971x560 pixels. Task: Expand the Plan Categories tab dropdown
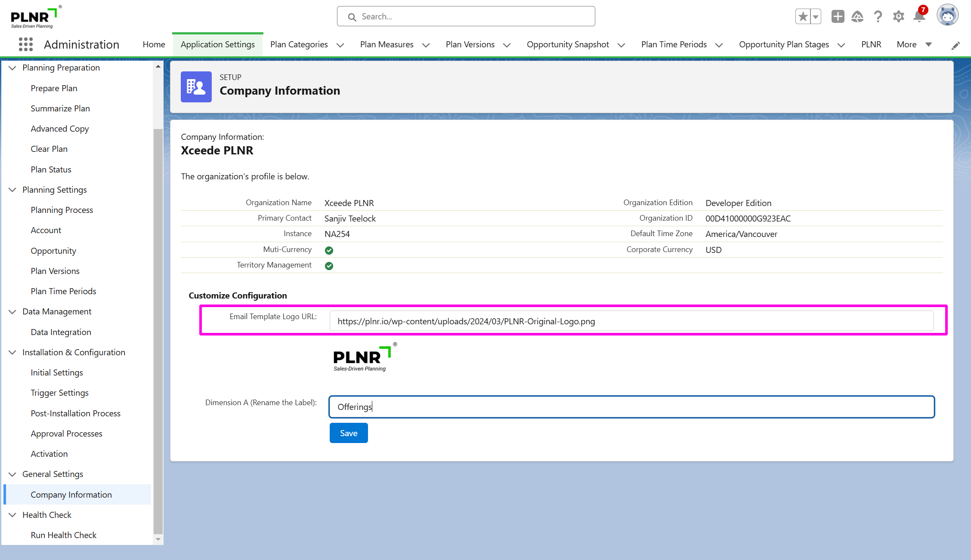(x=340, y=45)
